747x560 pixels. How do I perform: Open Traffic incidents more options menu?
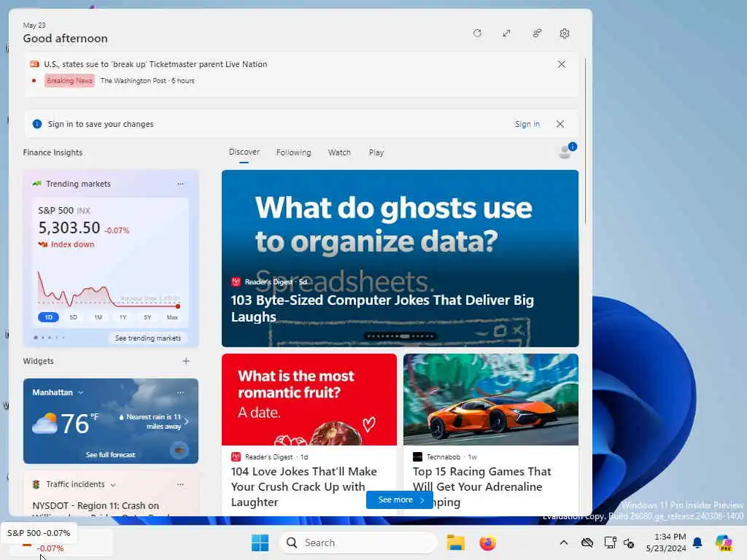180,484
